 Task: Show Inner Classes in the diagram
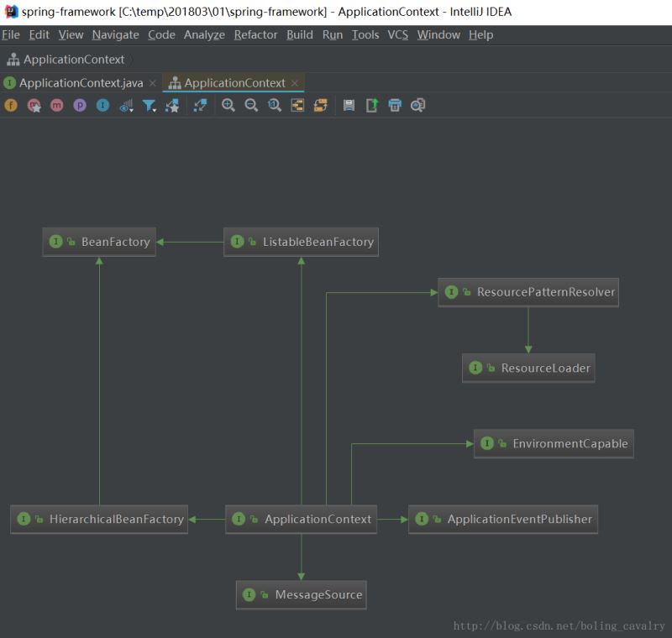click(x=104, y=106)
